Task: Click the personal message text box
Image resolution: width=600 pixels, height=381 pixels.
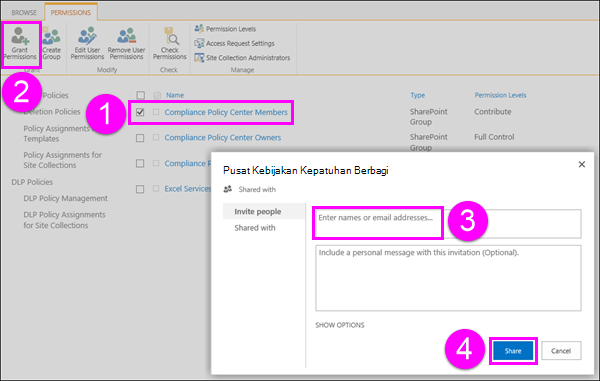Action: point(448,278)
